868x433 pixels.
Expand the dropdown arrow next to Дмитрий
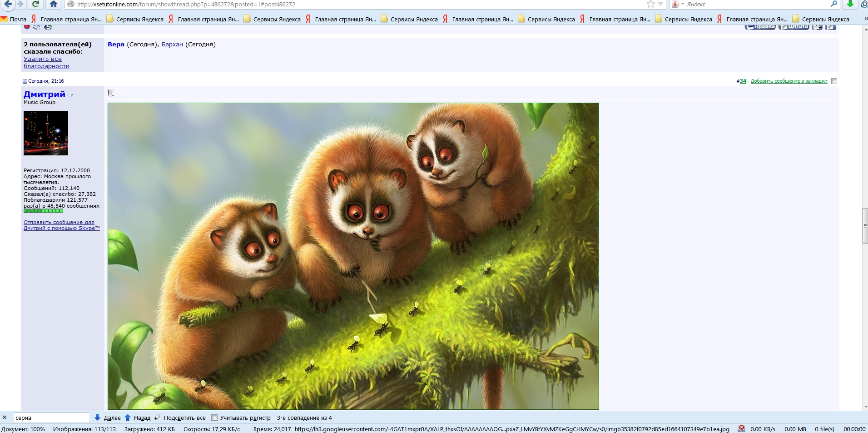click(70, 95)
